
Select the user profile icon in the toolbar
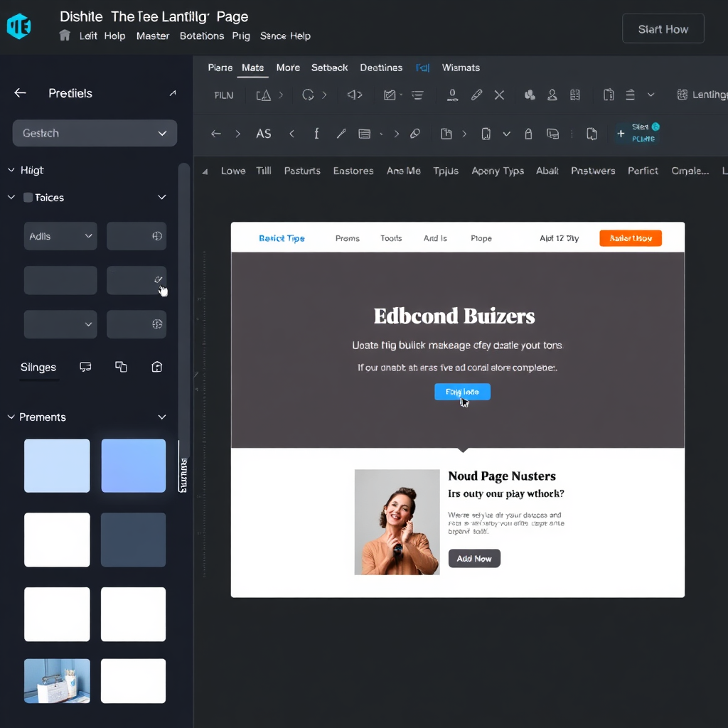(x=552, y=95)
